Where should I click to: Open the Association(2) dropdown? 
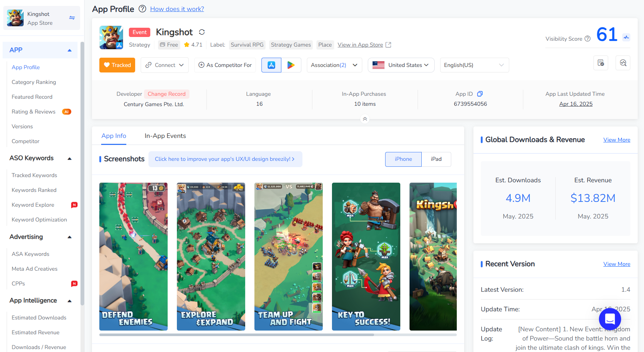[x=335, y=65]
